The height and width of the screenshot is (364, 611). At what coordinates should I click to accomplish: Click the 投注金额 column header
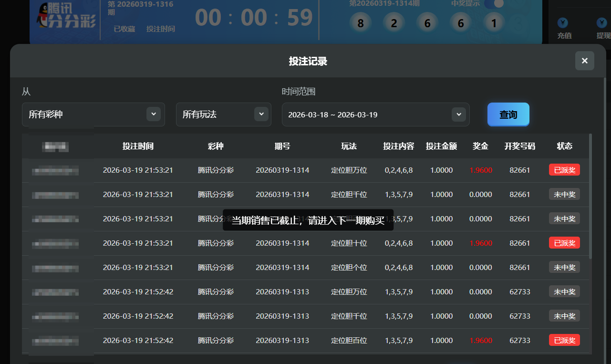[441, 146]
